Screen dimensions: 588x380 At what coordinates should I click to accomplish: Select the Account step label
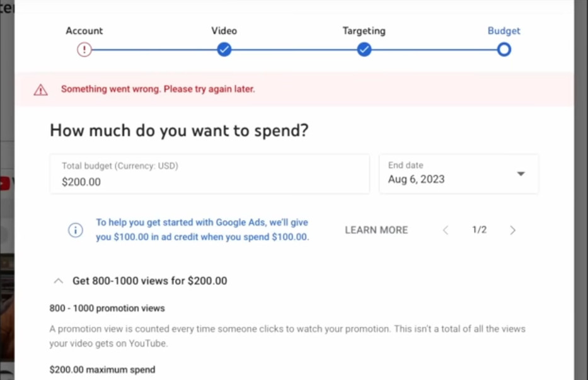tap(84, 31)
